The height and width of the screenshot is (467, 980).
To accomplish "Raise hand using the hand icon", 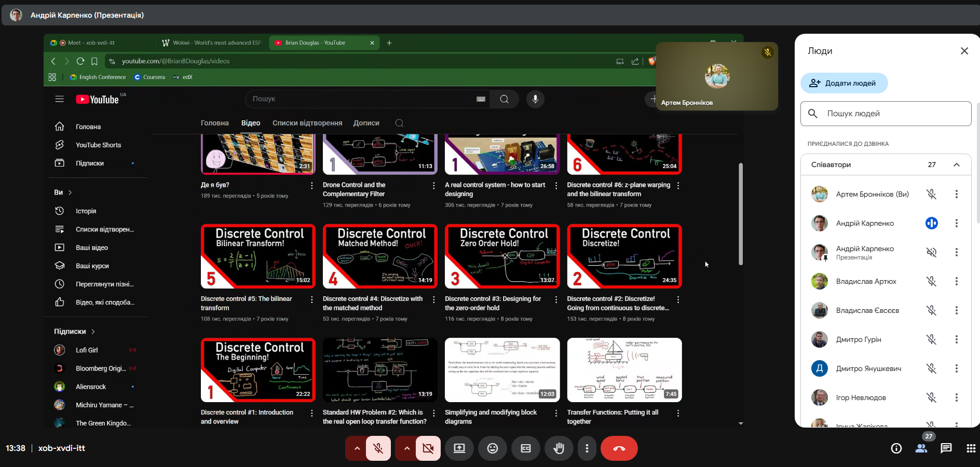I will tap(559, 448).
